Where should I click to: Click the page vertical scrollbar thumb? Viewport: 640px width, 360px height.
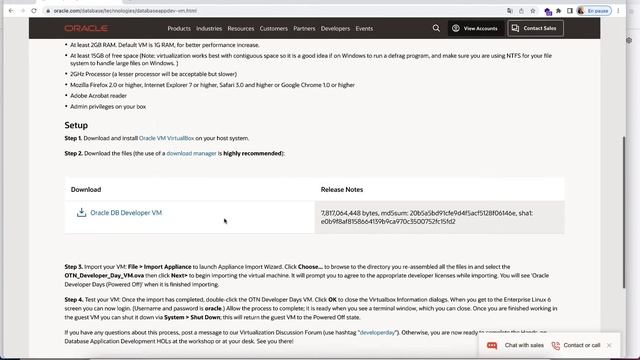coord(623,212)
